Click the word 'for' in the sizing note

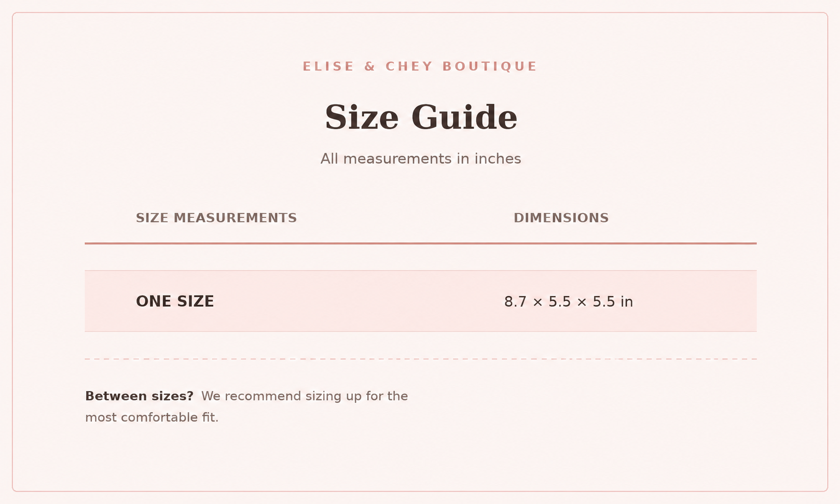tap(375, 396)
